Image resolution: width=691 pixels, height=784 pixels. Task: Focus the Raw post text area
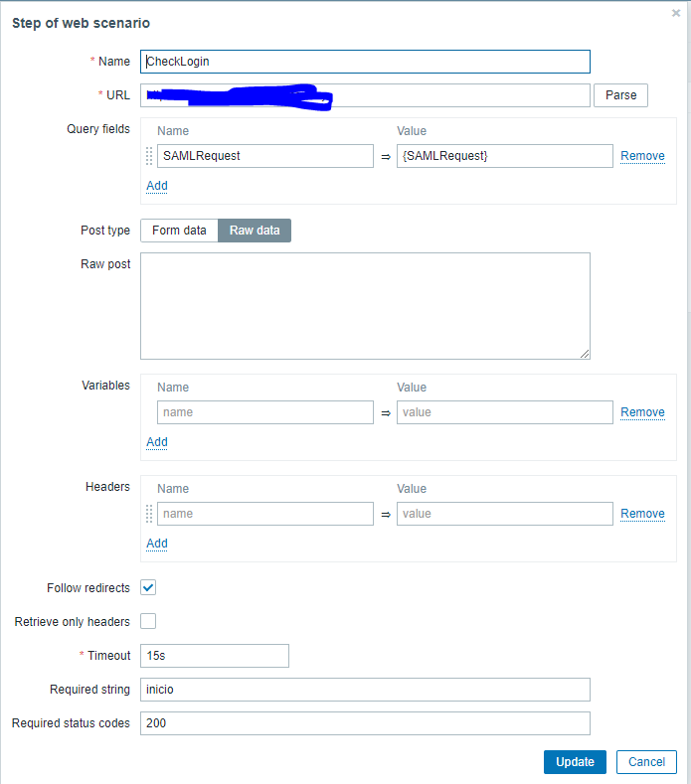point(365,305)
